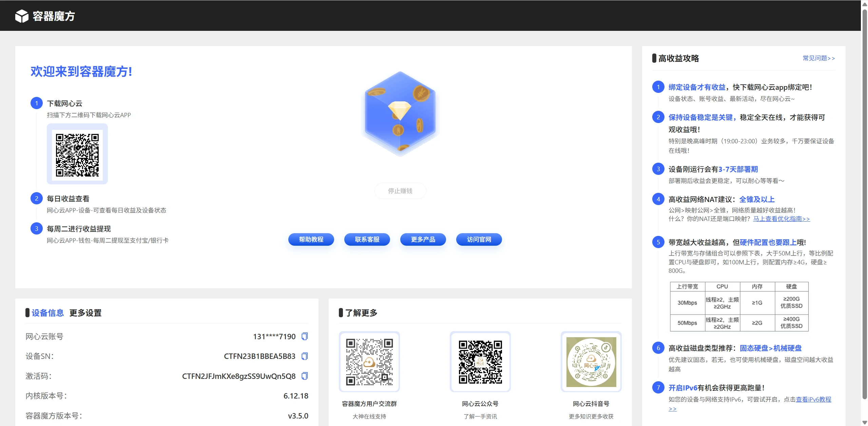Click the blue gem cube illustration

[400, 113]
